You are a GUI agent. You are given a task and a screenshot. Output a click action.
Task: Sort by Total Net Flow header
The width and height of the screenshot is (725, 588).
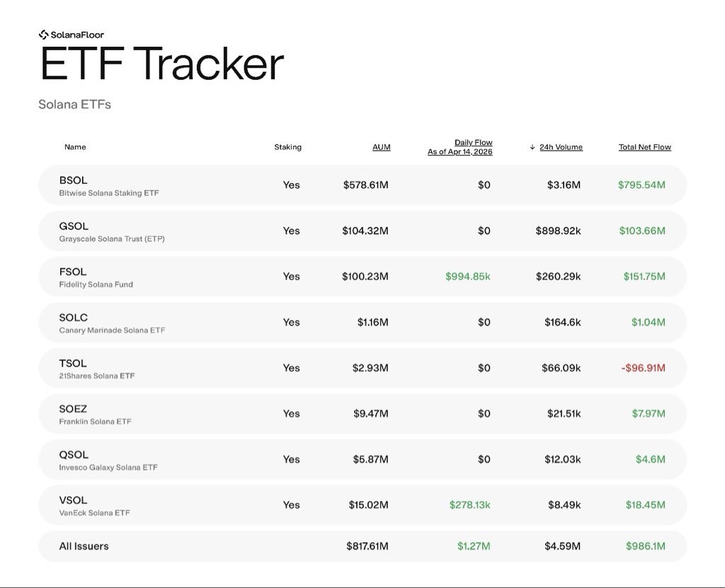click(644, 147)
